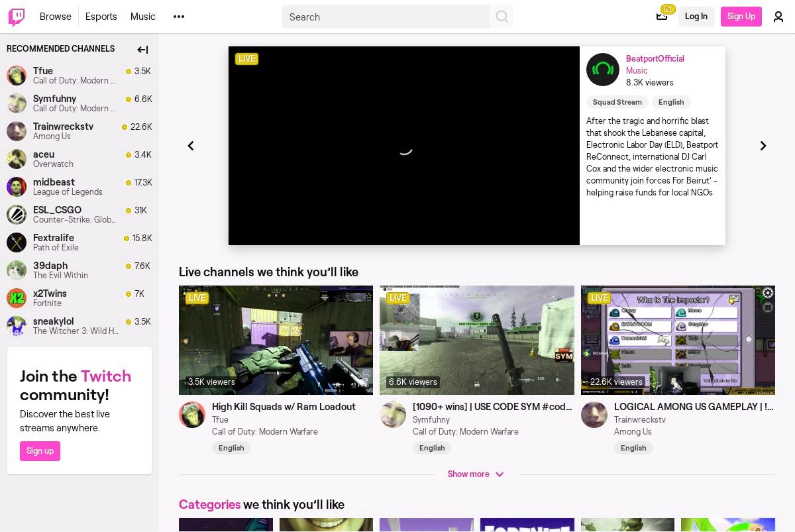
Task: Click English tag under Symfuhny stream
Action: click(432, 448)
